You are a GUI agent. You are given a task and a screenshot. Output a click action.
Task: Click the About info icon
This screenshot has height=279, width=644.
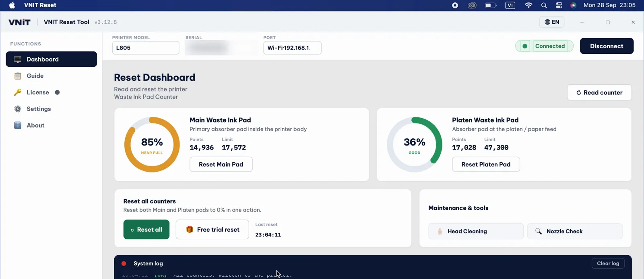[18, 125]
